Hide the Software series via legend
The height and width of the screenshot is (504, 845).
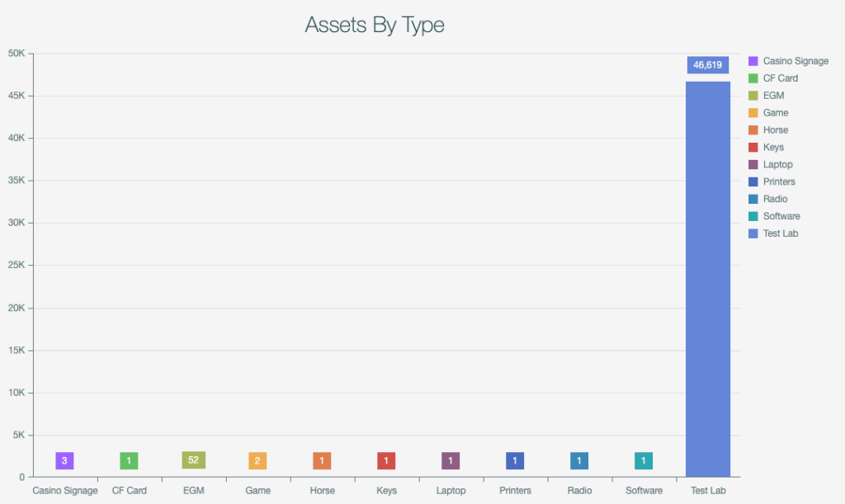coord(781,217)
